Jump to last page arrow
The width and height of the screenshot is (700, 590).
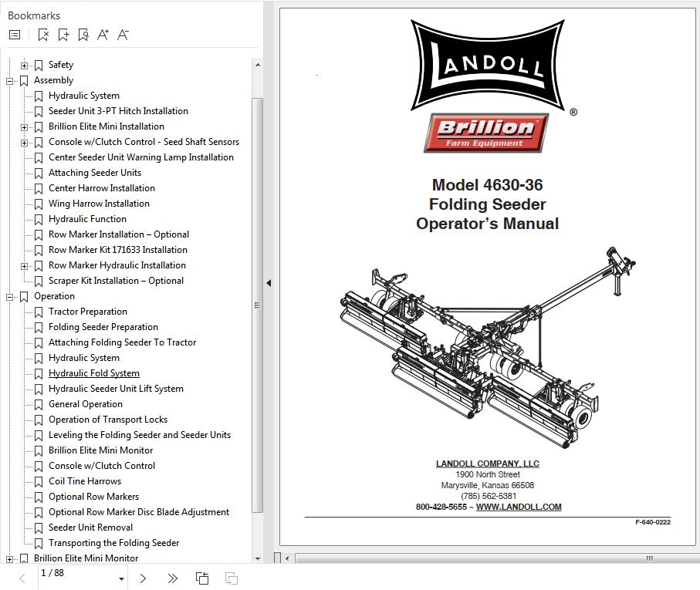coord(172,578)
